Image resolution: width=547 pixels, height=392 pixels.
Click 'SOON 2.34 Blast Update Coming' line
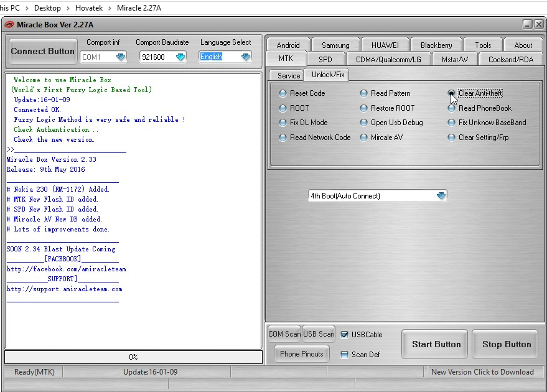pyautogui.click(x=61, y=249)
